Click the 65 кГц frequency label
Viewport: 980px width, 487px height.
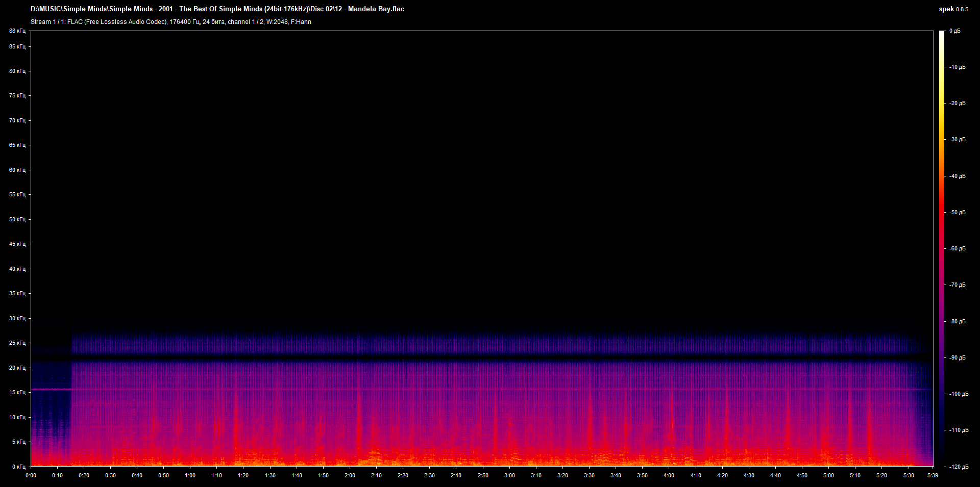[17, 145]
